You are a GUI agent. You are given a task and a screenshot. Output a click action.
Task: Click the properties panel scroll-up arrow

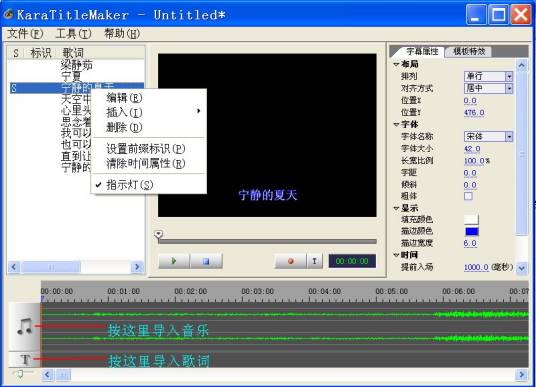click(x=521, y=65)
